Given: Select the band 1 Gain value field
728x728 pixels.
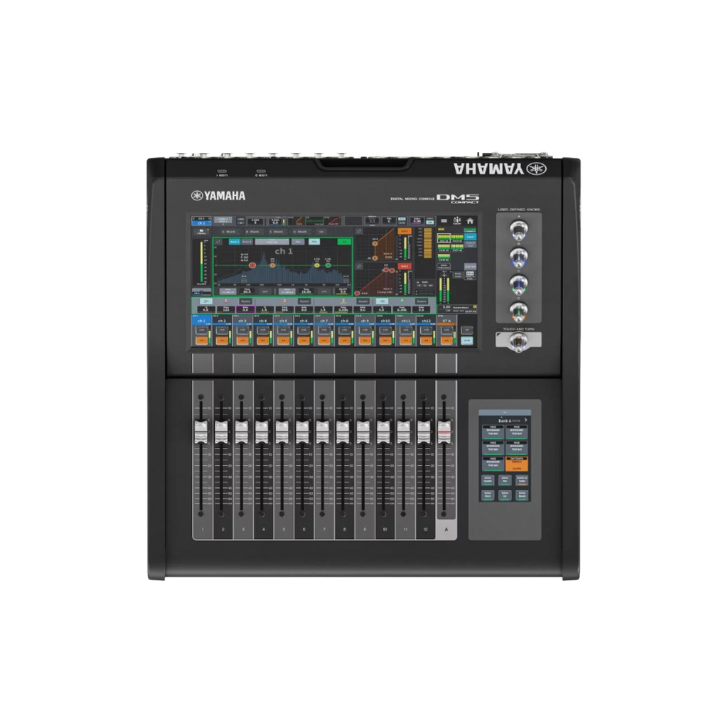Looking at the screenshot, I should [245, 310].
